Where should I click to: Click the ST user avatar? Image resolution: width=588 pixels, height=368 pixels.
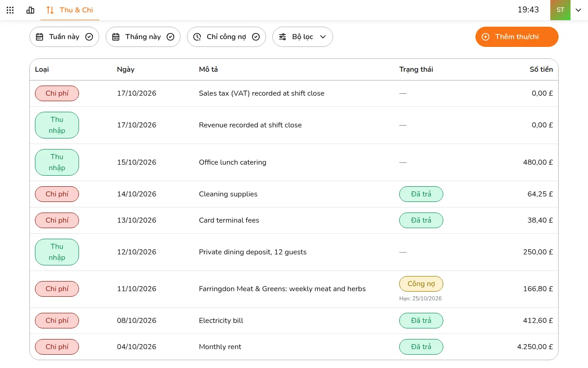point(560,10)
